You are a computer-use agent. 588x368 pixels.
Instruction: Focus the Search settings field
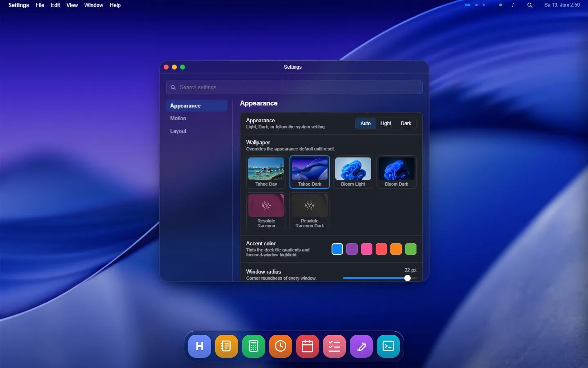[x=294, y=88]
